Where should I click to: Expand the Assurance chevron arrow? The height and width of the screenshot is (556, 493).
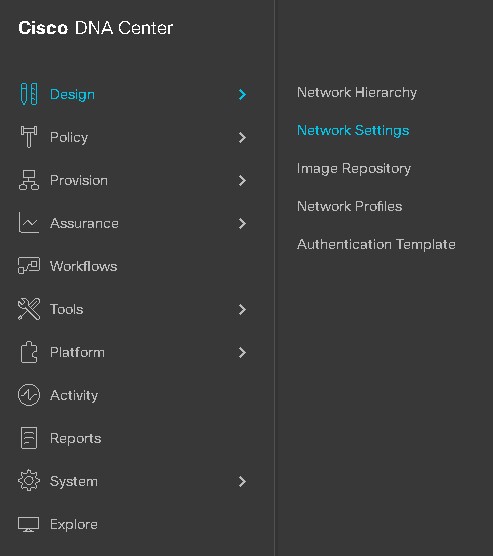[242, 223]
